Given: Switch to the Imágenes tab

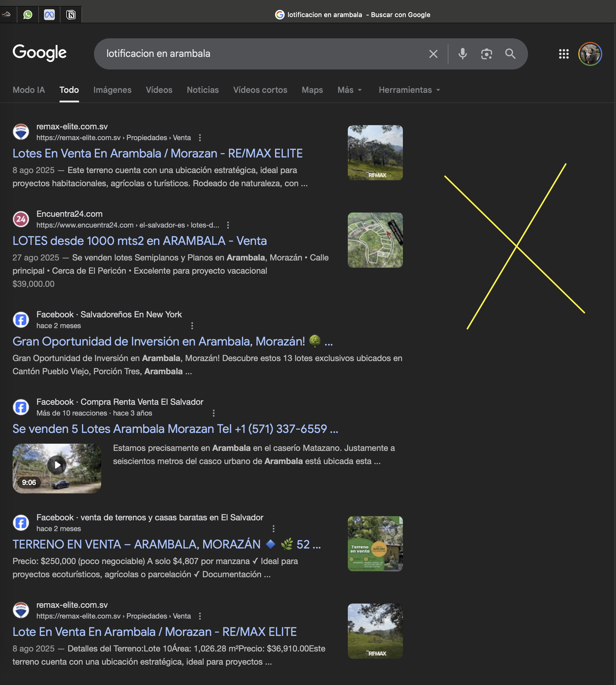Looking at the screenshot, I should coord(112,90).
